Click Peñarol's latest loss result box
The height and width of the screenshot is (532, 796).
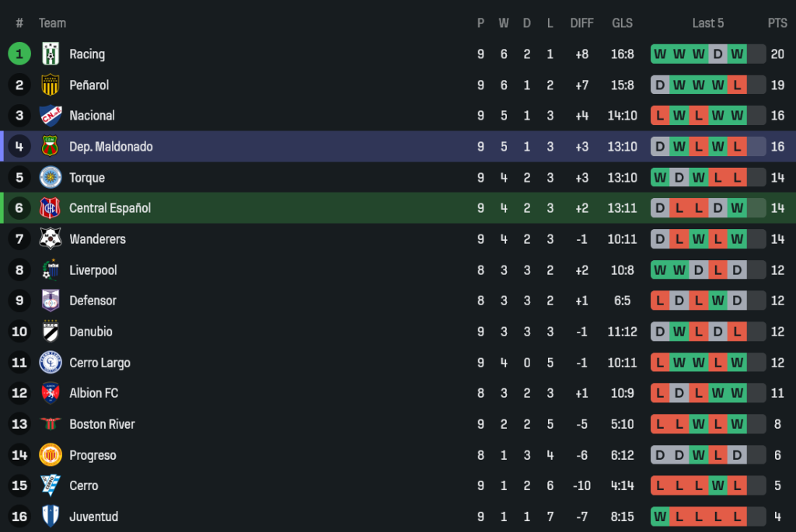[737, 85]
